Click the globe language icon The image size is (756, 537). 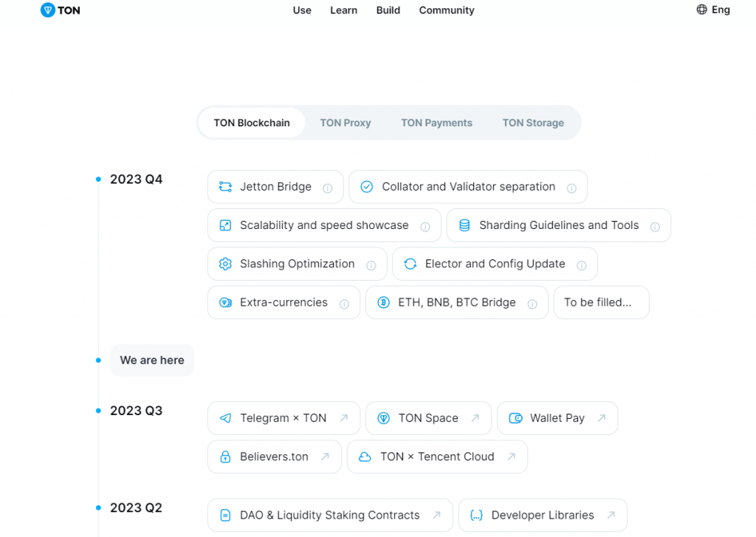coord(701,10)
